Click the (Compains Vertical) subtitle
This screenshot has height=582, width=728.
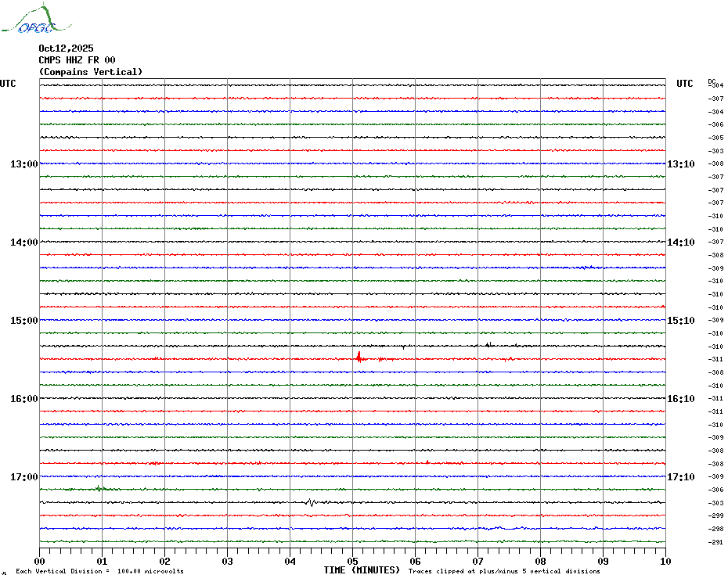click(91, 72)
